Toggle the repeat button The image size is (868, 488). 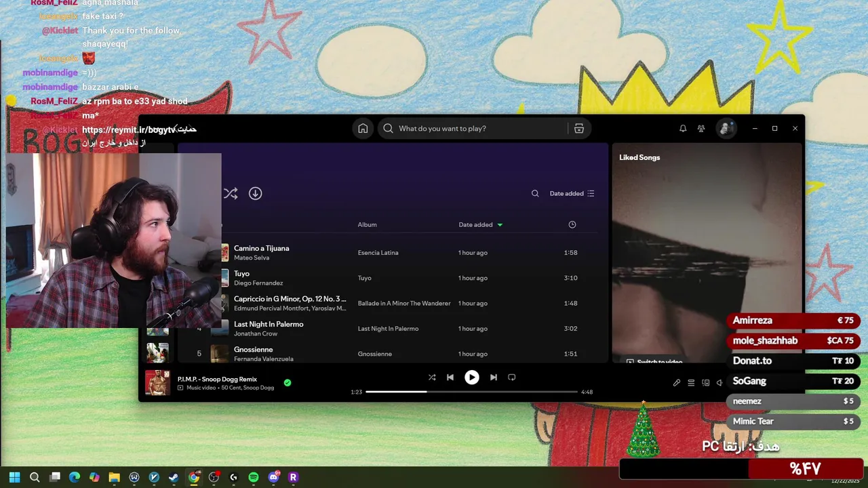pos(512,378)
